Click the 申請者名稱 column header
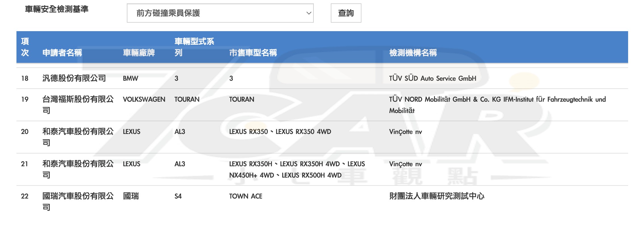The width and height of the screenshot is (644, 226). pos(62,53)
